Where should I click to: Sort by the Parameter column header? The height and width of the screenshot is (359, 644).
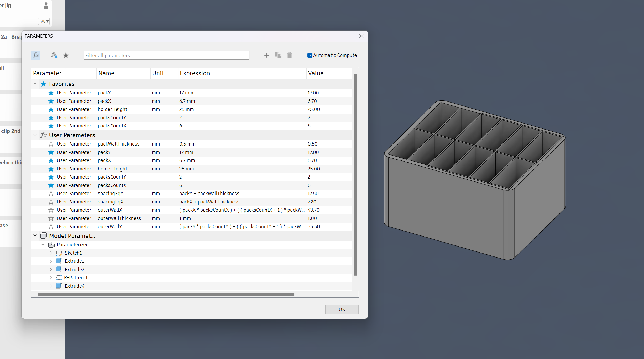coord(64,73)
